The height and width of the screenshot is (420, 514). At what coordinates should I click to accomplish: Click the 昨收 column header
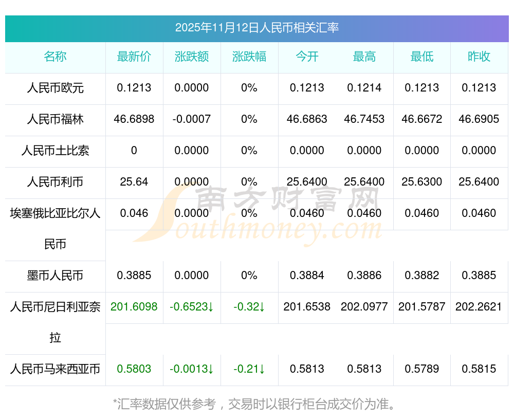click(479, 57)
